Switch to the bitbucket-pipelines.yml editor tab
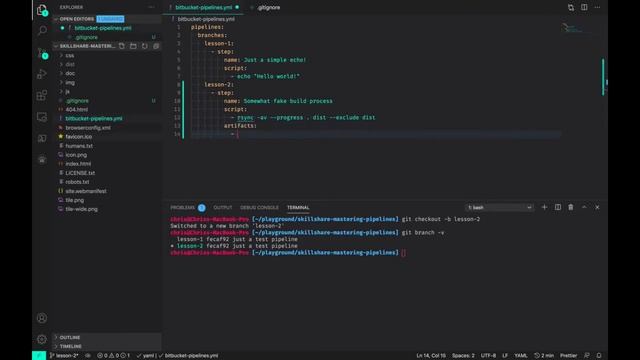Viewport: 640px width, 360px height. pos(204,7)
